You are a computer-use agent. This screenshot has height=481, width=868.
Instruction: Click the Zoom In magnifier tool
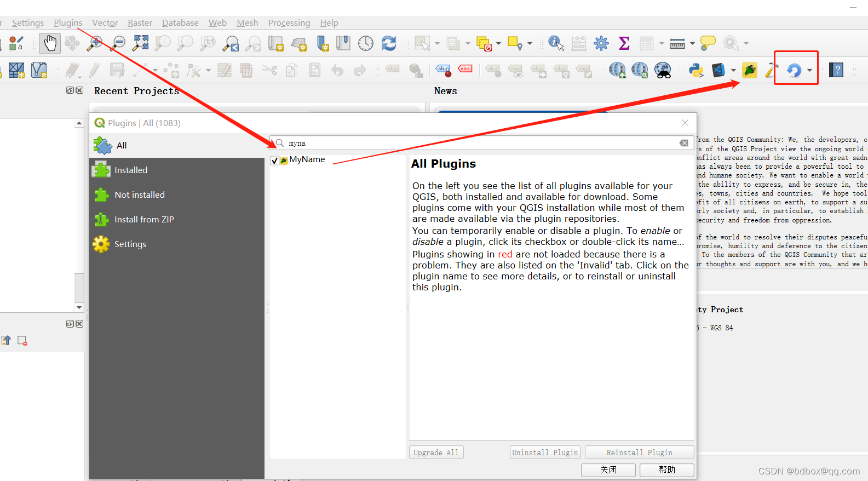95,43
